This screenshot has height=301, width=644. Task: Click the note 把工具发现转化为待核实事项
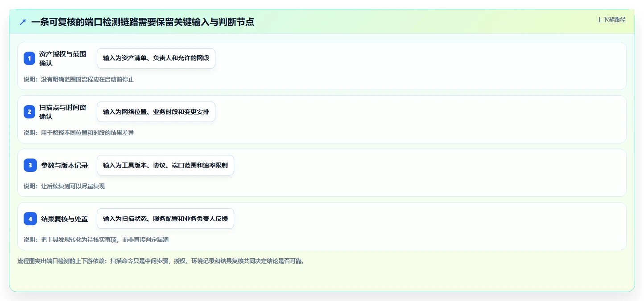point(96,240)
